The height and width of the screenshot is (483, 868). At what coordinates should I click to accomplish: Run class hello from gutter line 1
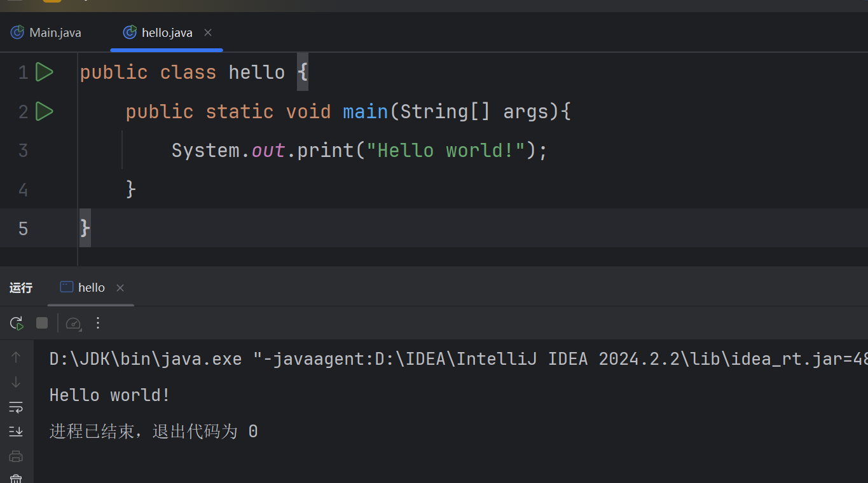45,72
